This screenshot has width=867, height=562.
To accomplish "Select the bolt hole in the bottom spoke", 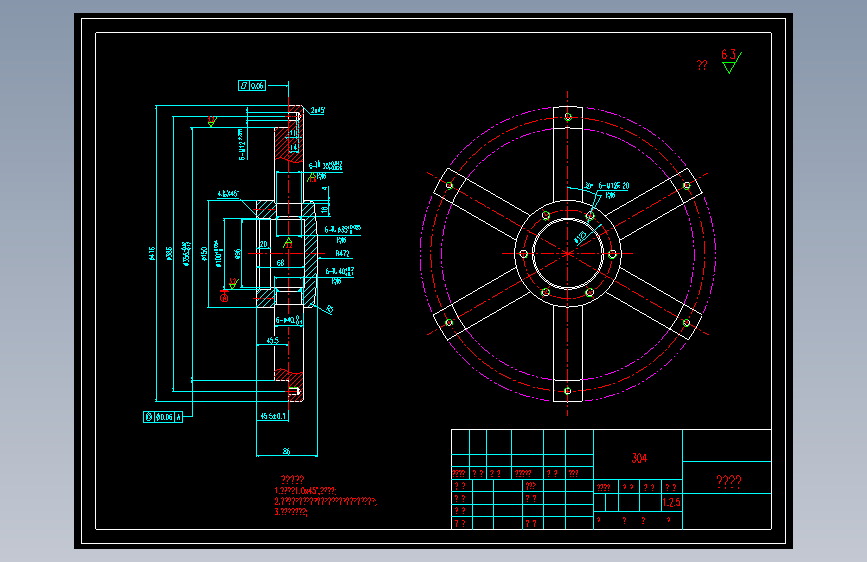I will [x=568, y=391].
